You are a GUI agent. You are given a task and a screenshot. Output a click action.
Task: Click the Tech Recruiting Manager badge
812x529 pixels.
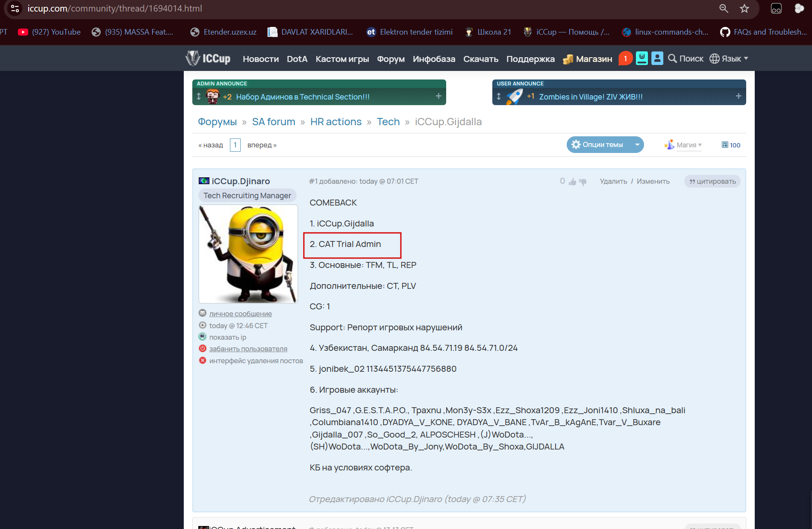click(x=247, y=196)
